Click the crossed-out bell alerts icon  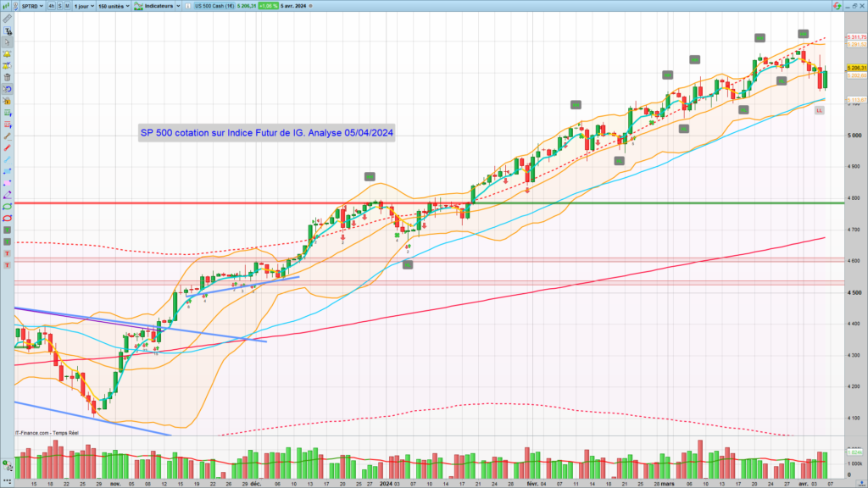tap(7, 66)
